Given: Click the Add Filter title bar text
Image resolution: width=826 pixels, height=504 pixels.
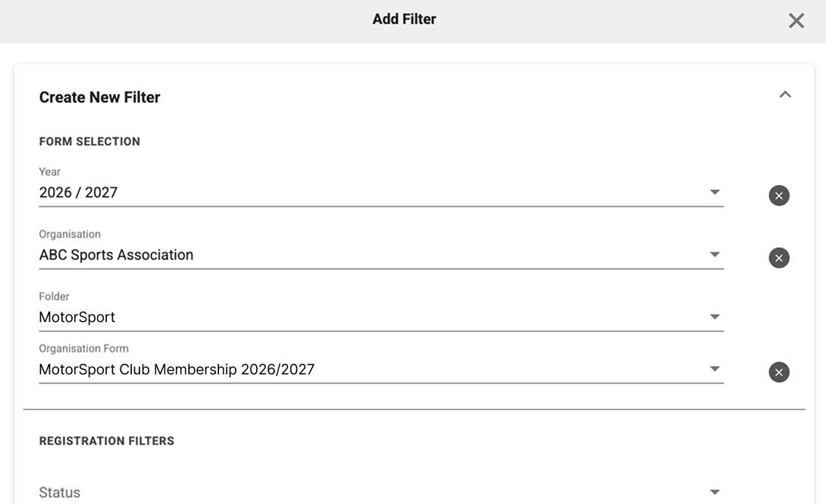Looking at the screenshot, I should point(404,19).
